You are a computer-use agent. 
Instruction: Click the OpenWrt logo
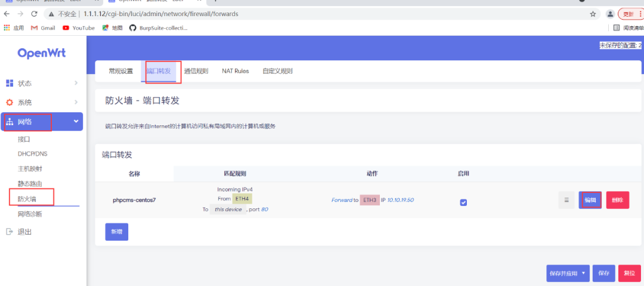(x=42, y=54)
